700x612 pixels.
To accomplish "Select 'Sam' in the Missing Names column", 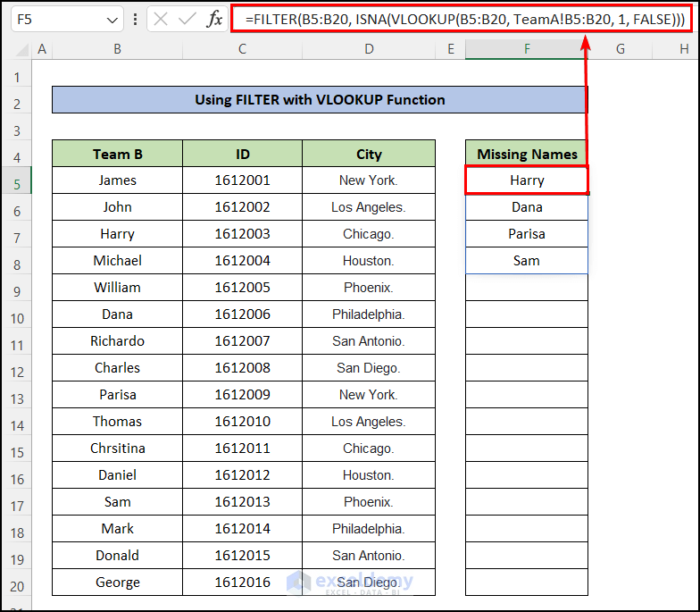I will coord(527,261).
